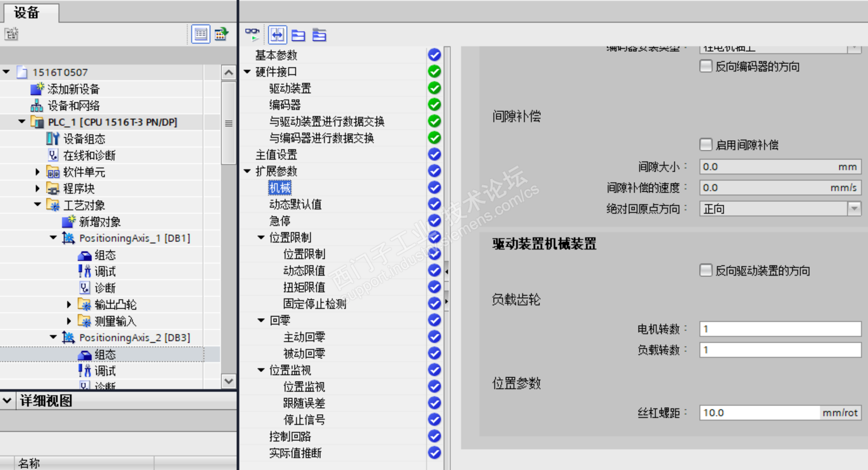The image size is (868, 470).
Task: Click the blue check status beside 扭矩限值
Action: click(434, 287)
